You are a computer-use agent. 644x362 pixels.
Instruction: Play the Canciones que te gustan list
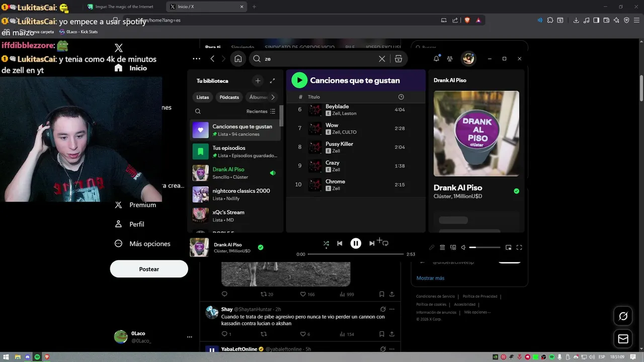pyautogui.click(x=299, y=80)
